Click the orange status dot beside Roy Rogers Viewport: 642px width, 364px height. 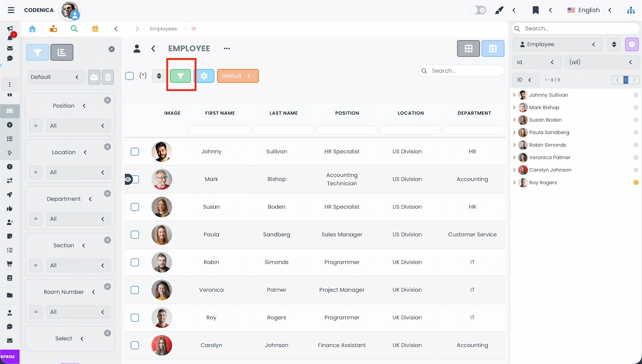pos(636,182)
